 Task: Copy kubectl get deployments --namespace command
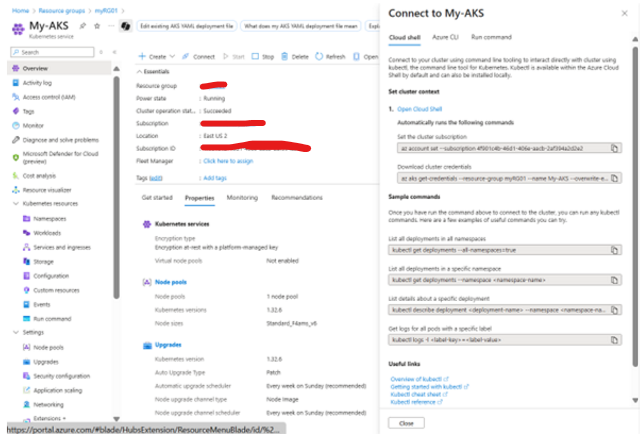click(614, 280)
